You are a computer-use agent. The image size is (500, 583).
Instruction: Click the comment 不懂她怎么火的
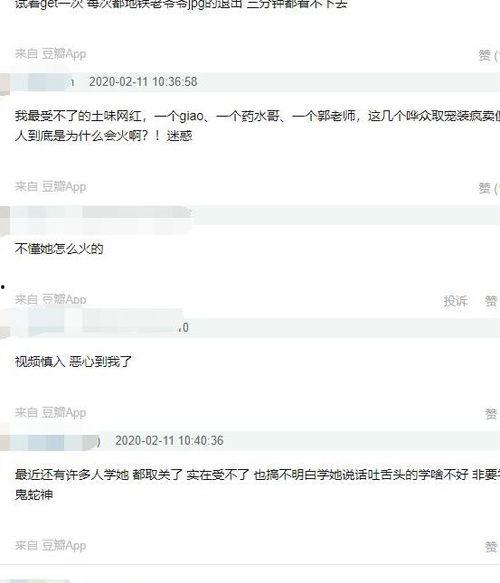[x=59, y=248]
